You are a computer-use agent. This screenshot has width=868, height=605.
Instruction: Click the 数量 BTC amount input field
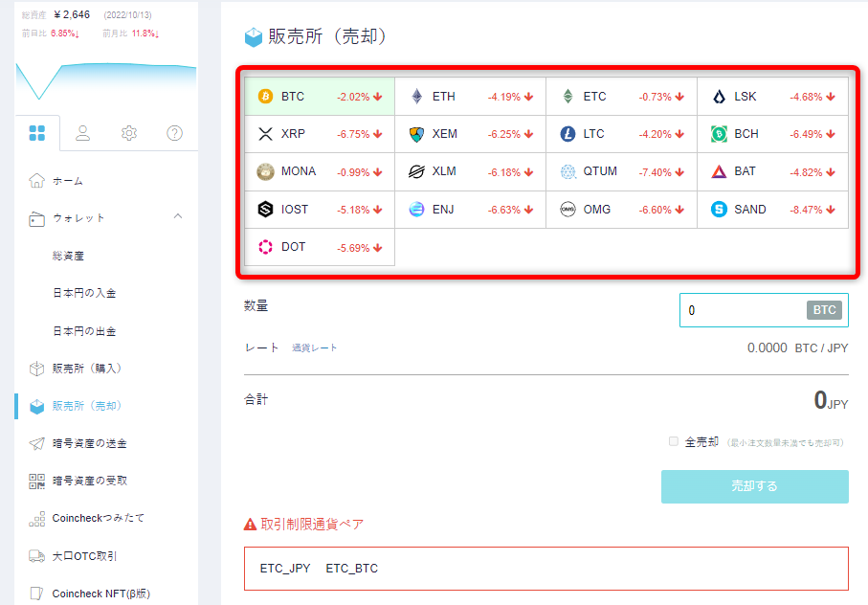(742, 310)
